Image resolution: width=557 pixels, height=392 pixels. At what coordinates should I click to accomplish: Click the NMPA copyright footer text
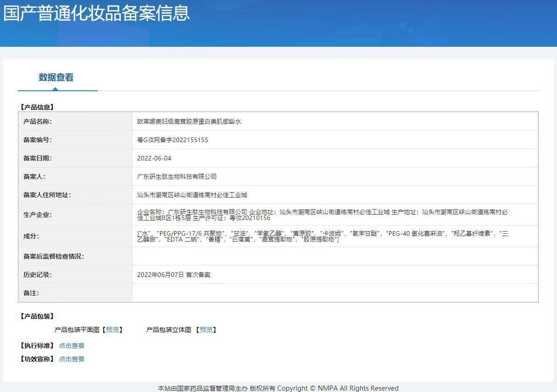(x=278, y=388)
